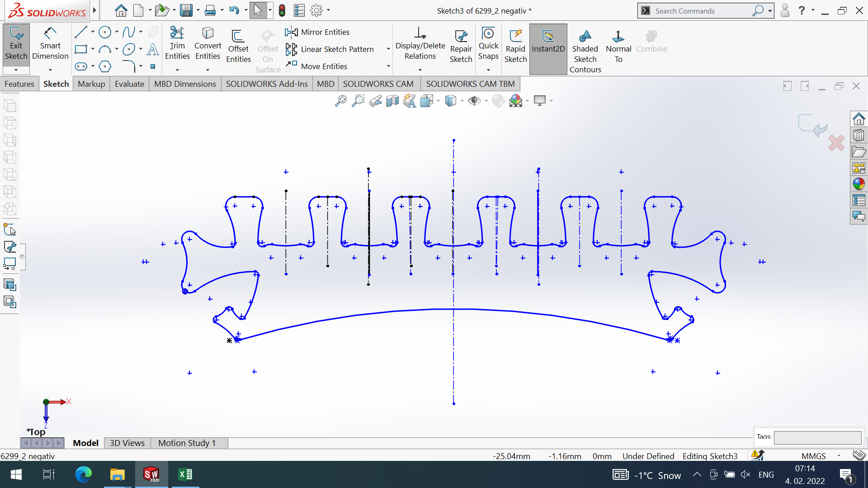Screen dimensions: 868x488
Task: Select the Point sketch tool
Action: coord(153,66)
